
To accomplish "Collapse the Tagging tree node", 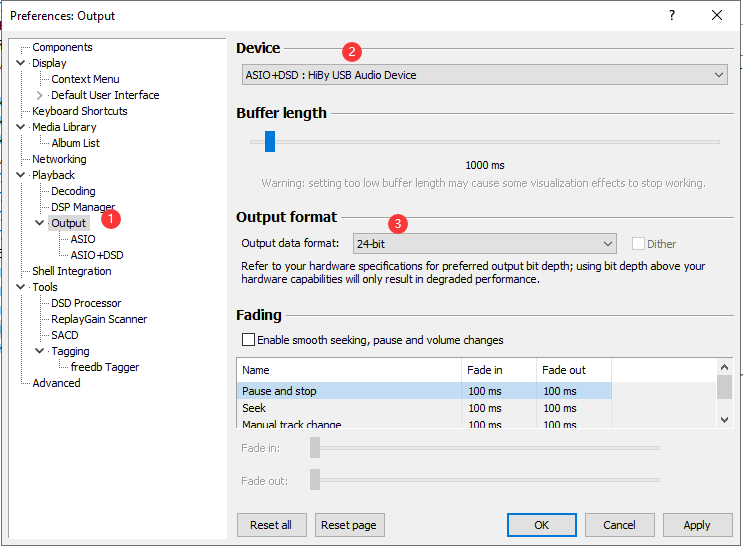I will [x=40, y=351].
